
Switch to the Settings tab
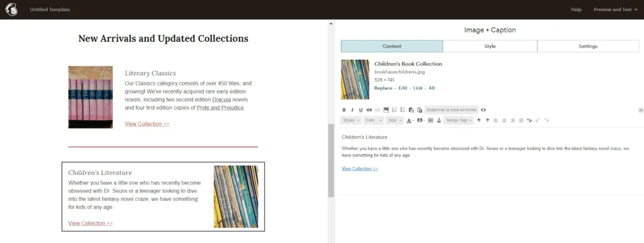pyautogui.click(x=588, y=47)
